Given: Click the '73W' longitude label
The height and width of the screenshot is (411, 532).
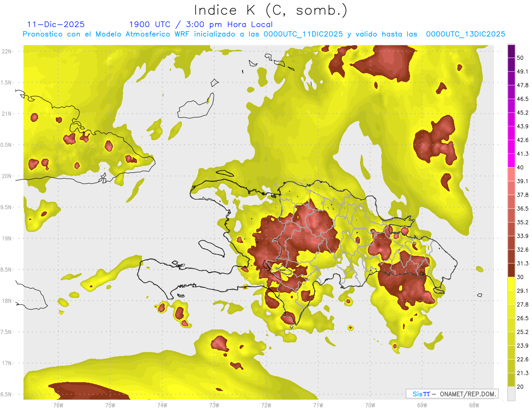Looking at the screenshot, I should tap(214, 405).
